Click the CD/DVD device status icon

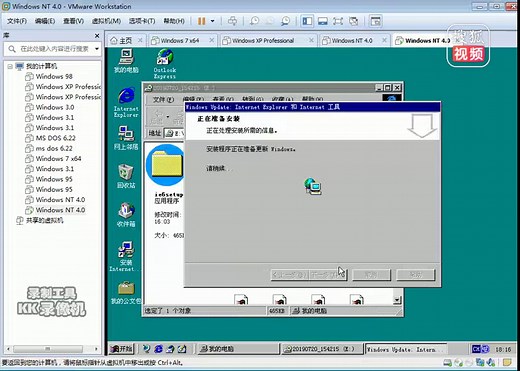point(459,362)
